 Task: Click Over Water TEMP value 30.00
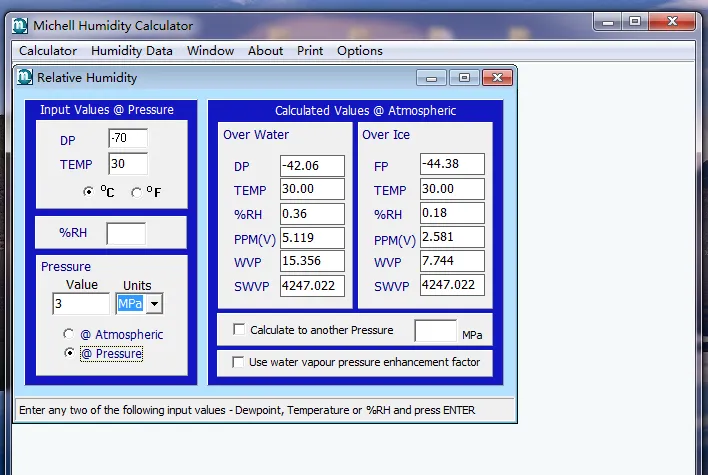pyautogui.click(x=312, y=189)
